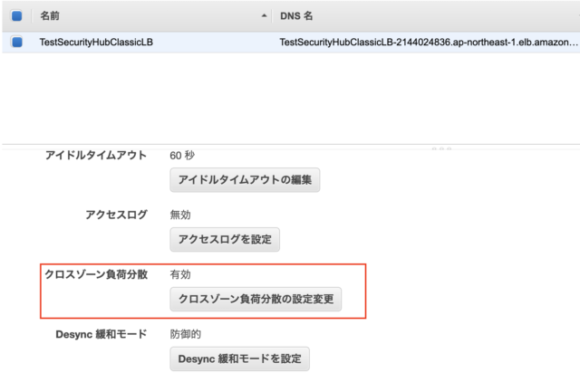
Task: Click the クロスゾーン負荷分散 label
Action: (96, 274)
